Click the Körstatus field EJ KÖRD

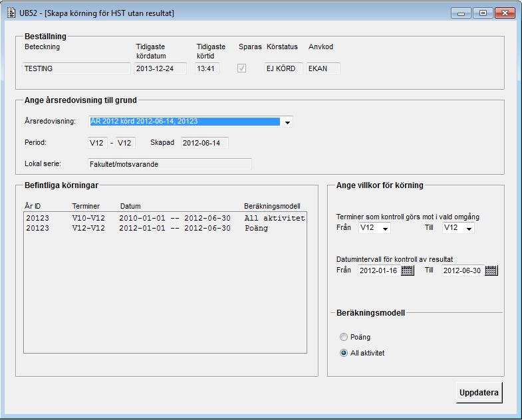tap(284, 68)
